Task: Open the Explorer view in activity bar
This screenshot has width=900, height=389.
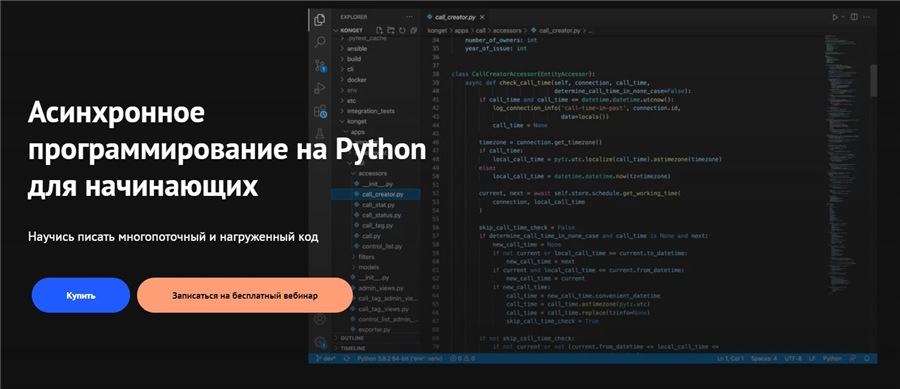Action: coord(320,20)
